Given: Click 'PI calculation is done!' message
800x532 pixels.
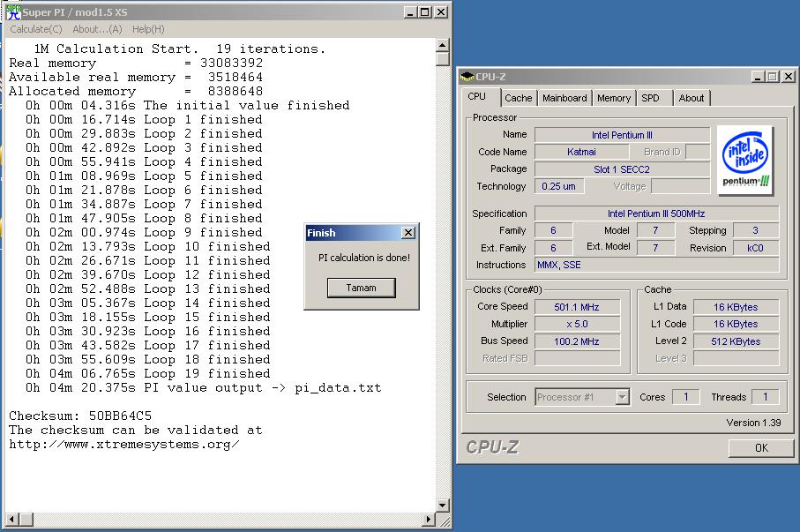Looking at the screenshot, I should [364, 258].
